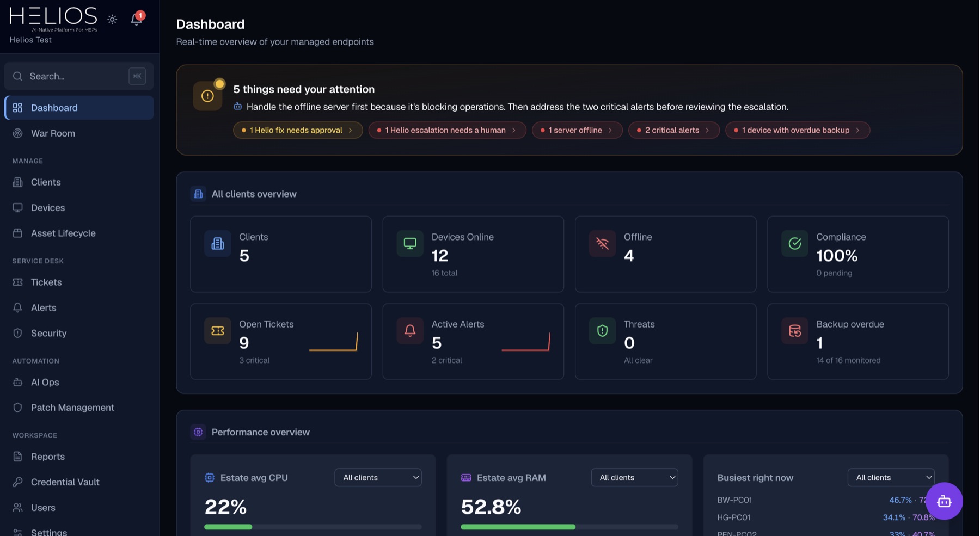Toggle the light/dark theme sun icon

tap(112, 20)
